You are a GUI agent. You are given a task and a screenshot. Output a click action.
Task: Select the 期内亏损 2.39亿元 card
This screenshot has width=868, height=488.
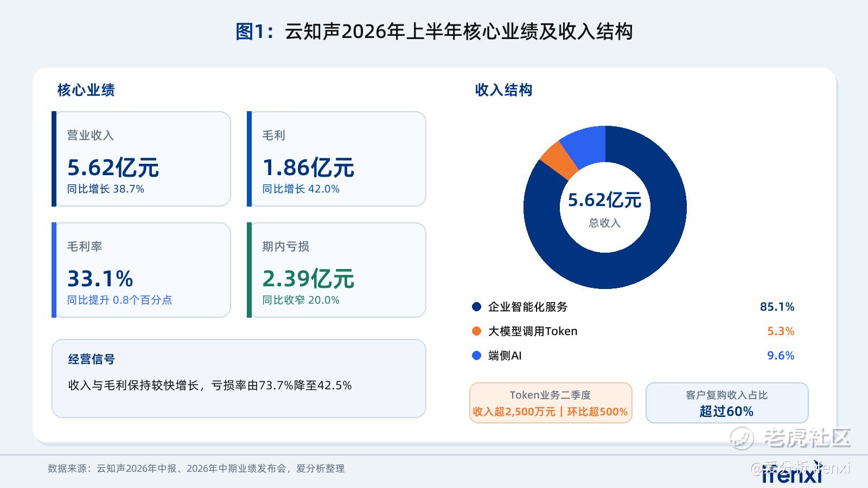(x=336, y=270)
